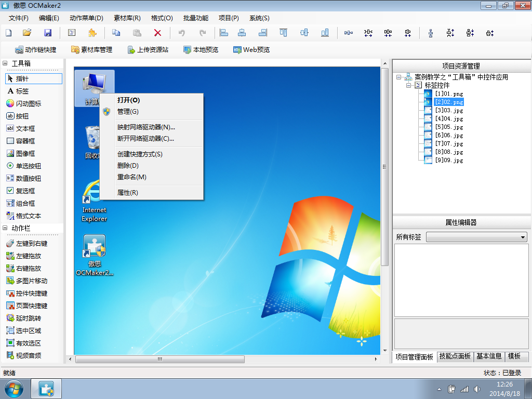Open the 编辑(E) menu
The width and height of the screenshot is (532, 399).
(x=49, y=18)
